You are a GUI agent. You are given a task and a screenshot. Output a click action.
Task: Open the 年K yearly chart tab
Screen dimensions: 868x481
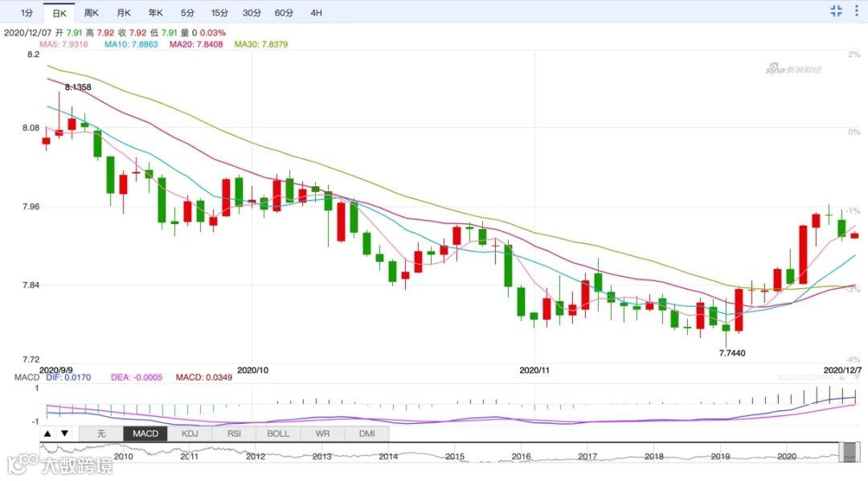156,12
